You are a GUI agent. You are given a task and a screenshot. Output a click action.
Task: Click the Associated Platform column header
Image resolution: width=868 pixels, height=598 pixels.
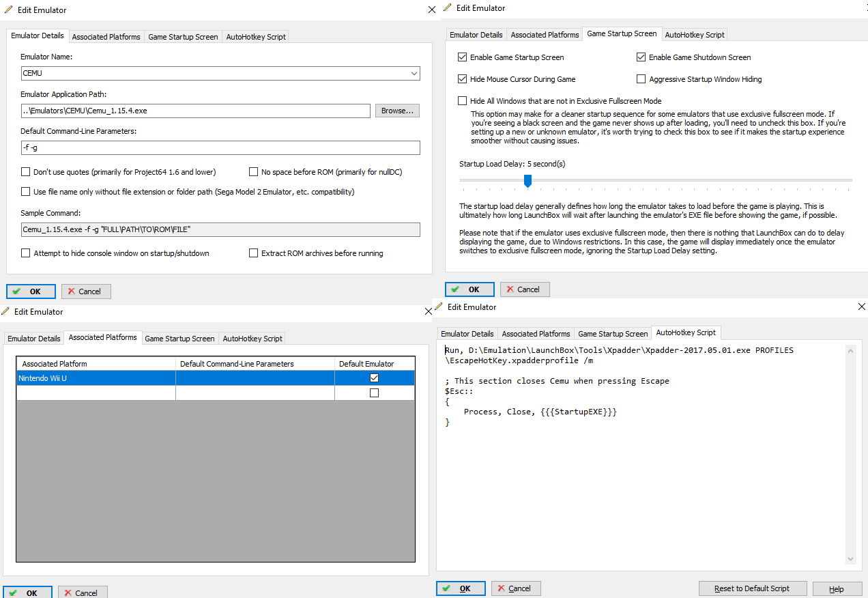96,364
